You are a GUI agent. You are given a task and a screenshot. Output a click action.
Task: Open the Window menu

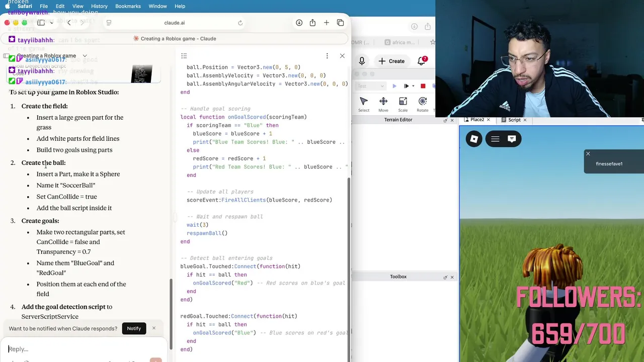click(x=157, y=6)
